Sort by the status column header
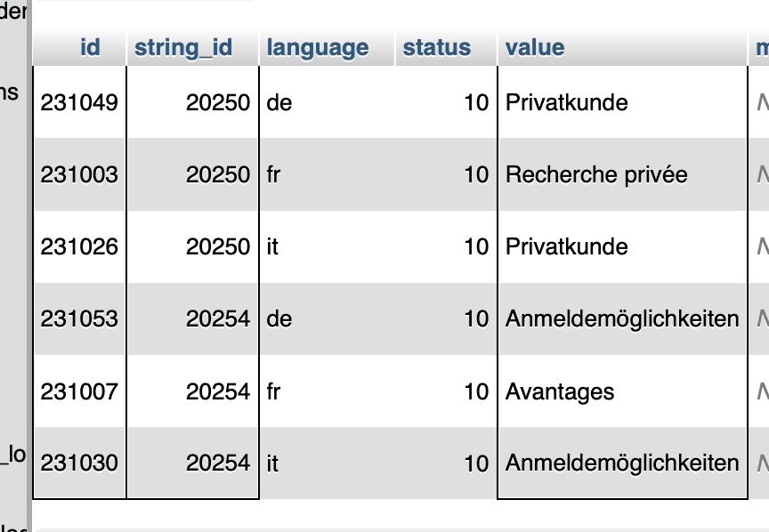Viewport: 769px width, 532px height. click(x=436, y=47)
